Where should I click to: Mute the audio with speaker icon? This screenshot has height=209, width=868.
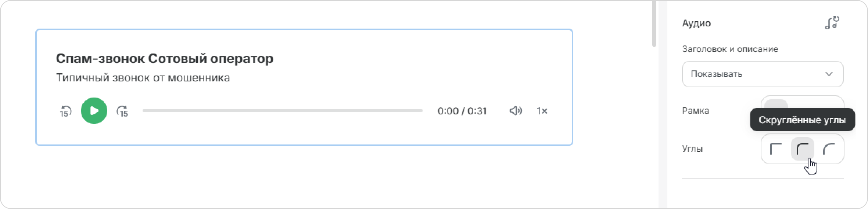tap(516, 111)
